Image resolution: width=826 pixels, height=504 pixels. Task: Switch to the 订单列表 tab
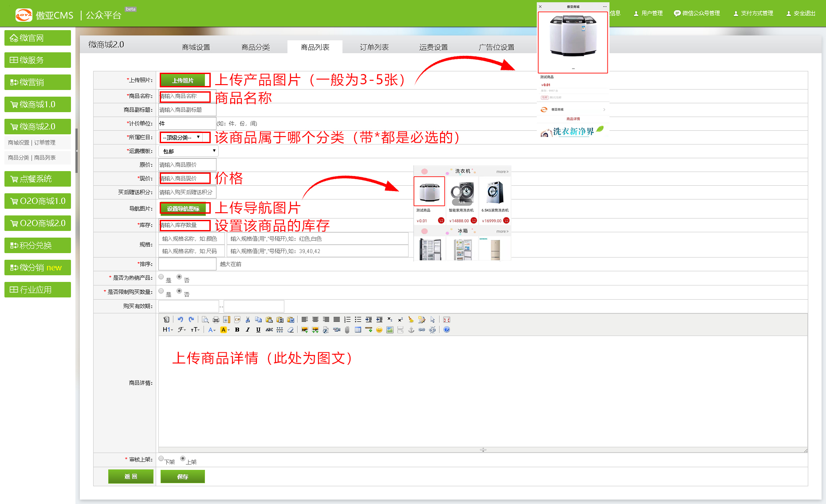pos(374,47)
